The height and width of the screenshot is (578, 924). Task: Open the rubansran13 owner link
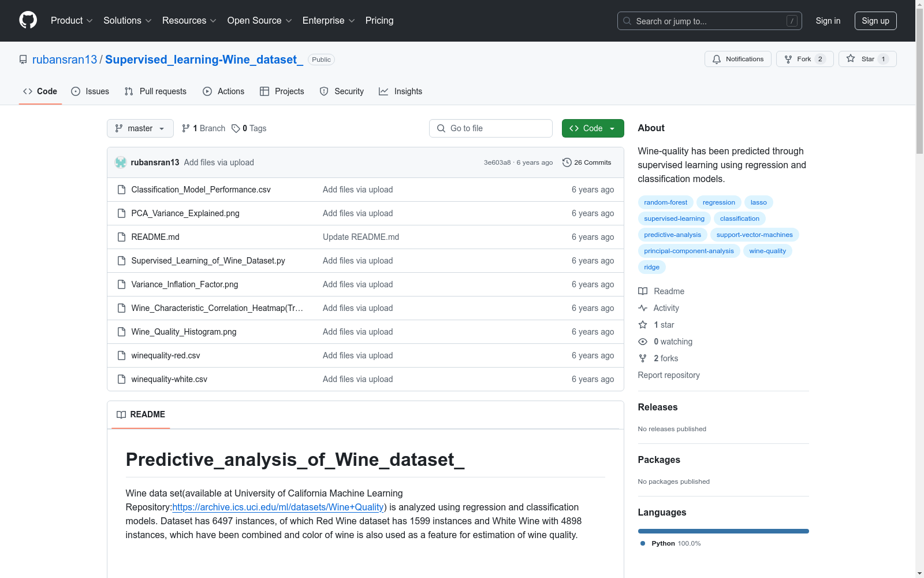(65, 60)
